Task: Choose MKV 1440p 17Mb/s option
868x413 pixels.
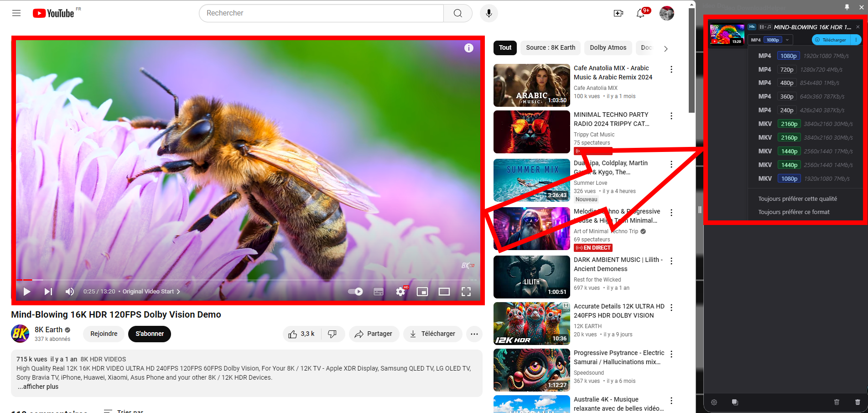Action: (806, 151)
